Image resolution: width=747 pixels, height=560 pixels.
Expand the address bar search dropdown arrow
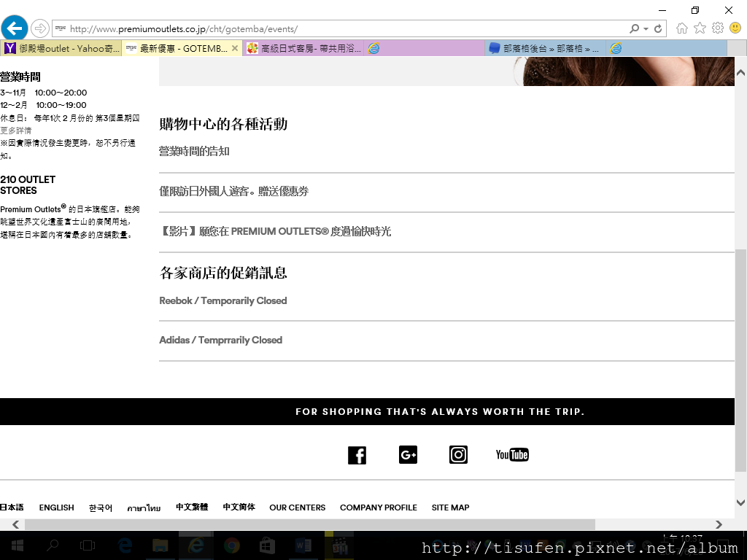point(646,29)
